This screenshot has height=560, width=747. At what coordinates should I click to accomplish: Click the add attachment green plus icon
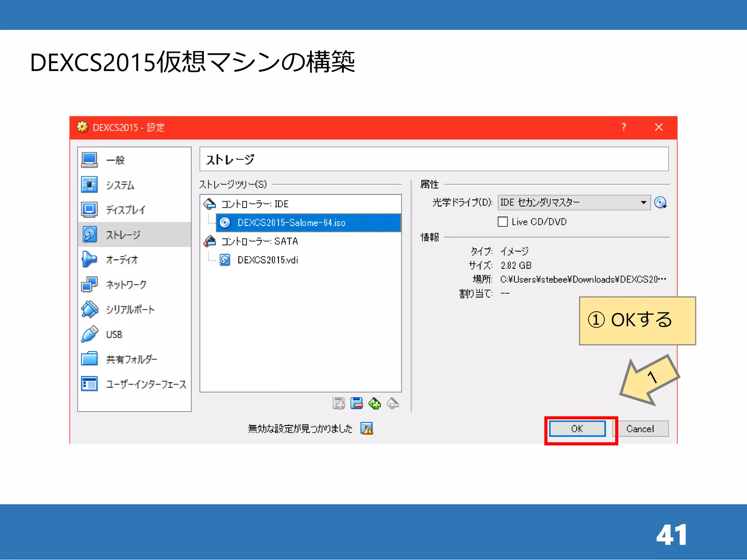(375, 404)
